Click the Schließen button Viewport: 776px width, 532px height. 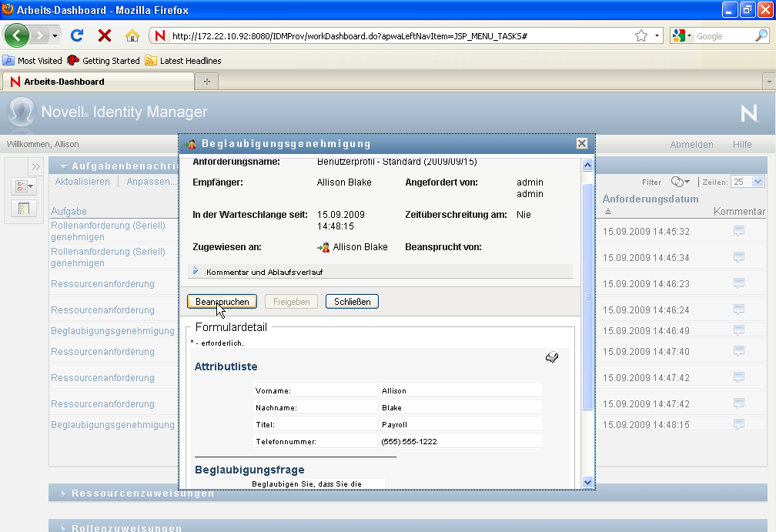pos(352,301)
